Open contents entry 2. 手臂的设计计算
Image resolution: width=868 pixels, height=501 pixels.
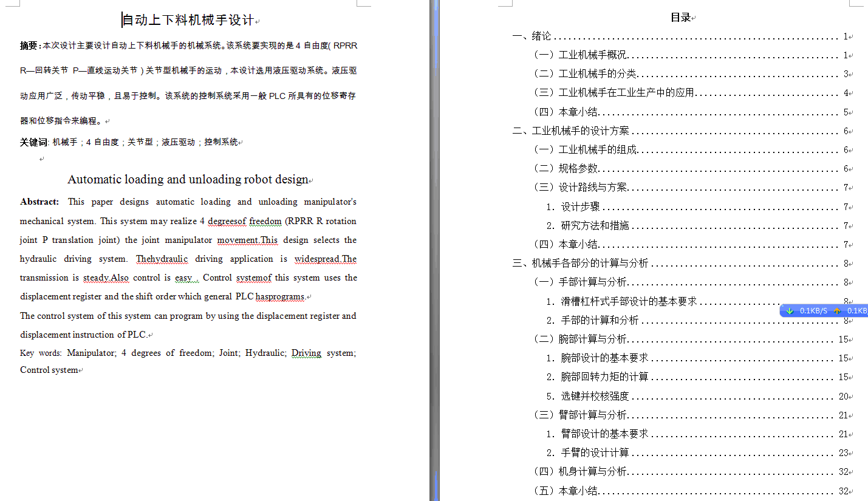coord(697,452)
